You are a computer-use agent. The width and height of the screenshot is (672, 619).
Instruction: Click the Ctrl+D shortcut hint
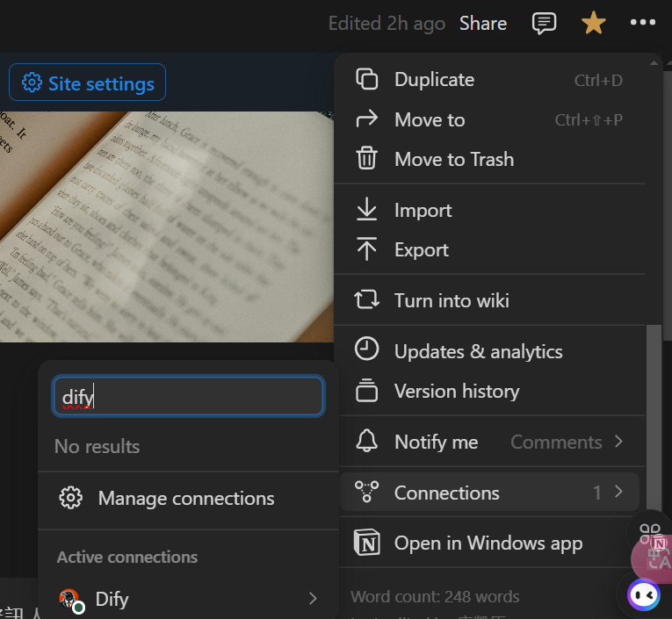point(598,80)
